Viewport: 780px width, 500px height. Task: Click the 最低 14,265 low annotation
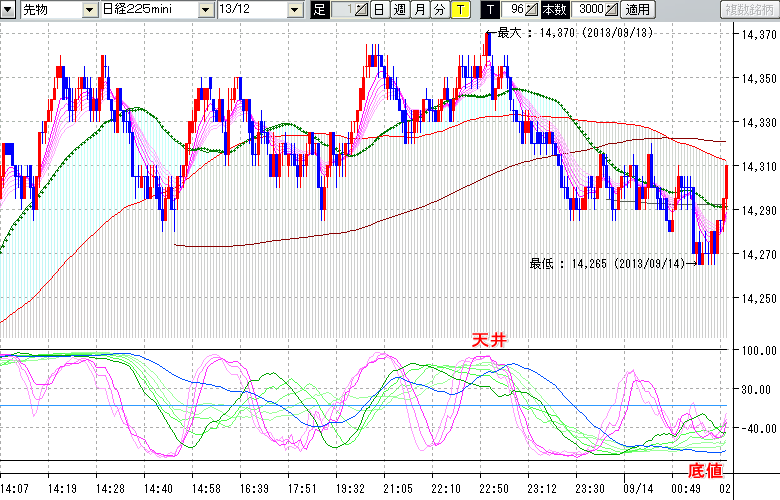(x=607, y=264)
